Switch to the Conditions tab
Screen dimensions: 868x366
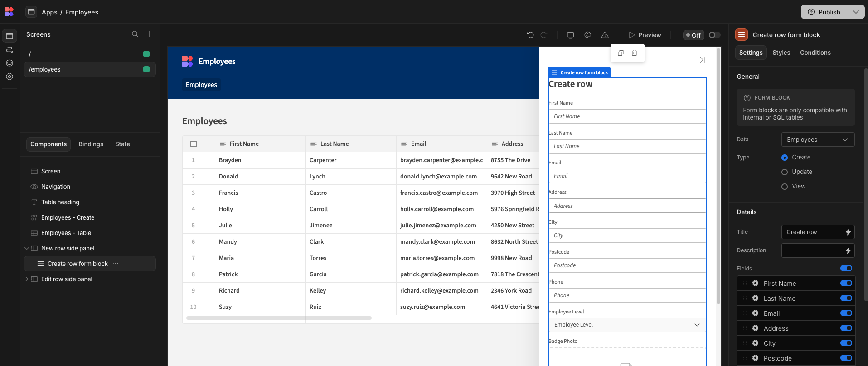pos(815,53)
